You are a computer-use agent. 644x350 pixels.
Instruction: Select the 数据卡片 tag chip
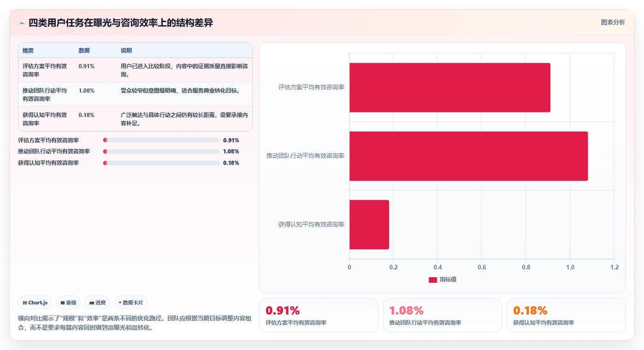131,303
